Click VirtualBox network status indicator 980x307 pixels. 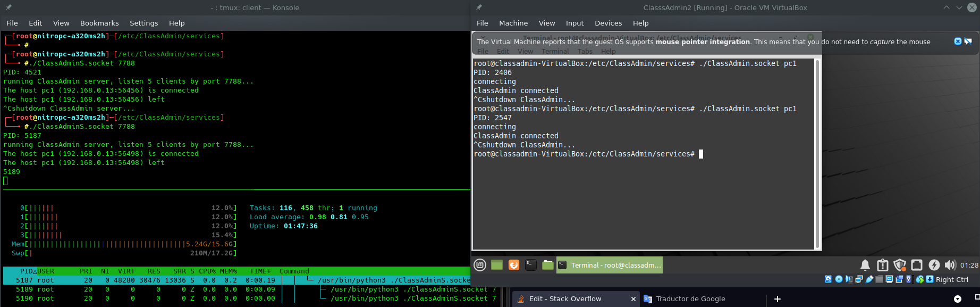tap(859, 279)
